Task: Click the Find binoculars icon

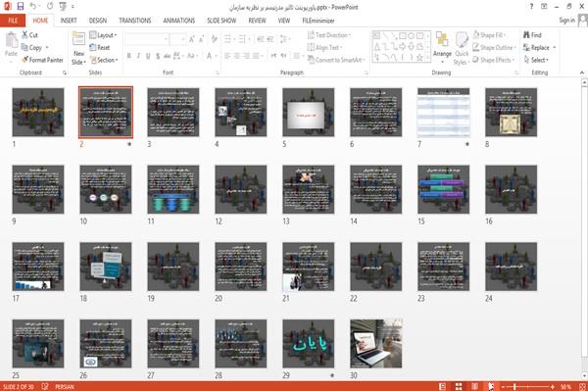Action: [x=526, y=35]
